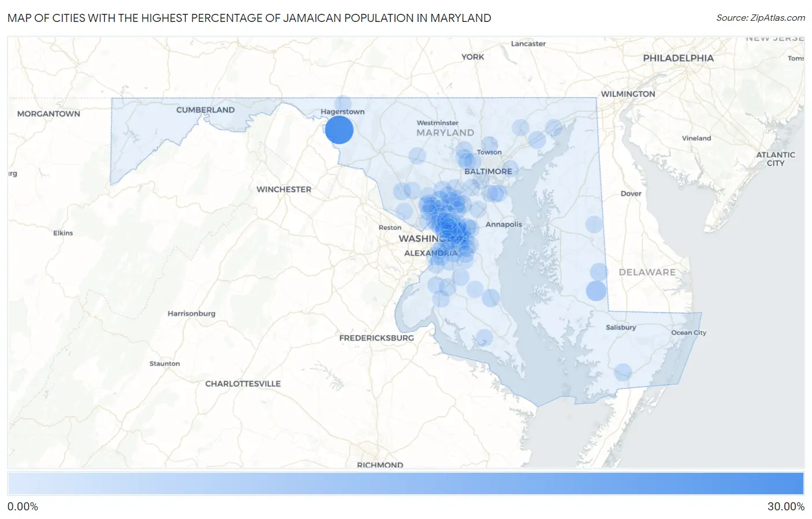Click the MORGANTOWN city label
The height and width of the screenshot is (519, 812).
[x=49, y=114]
